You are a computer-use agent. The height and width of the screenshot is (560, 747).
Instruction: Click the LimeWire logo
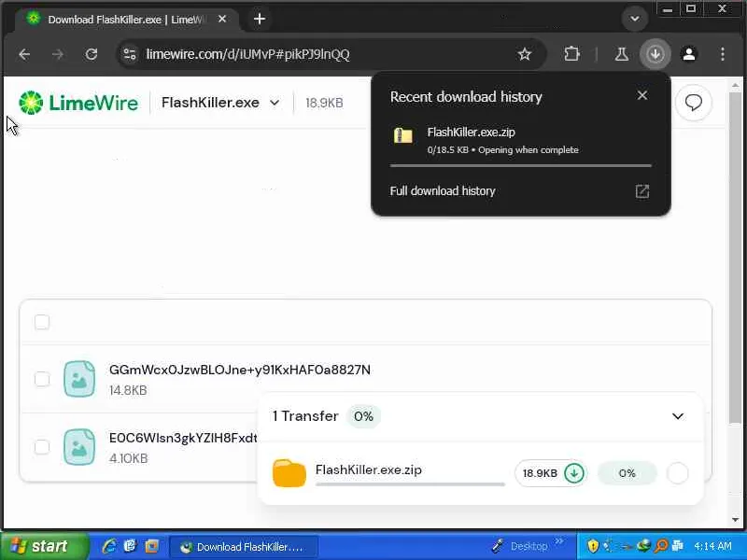pyautogui.click(x=78, y=103)
